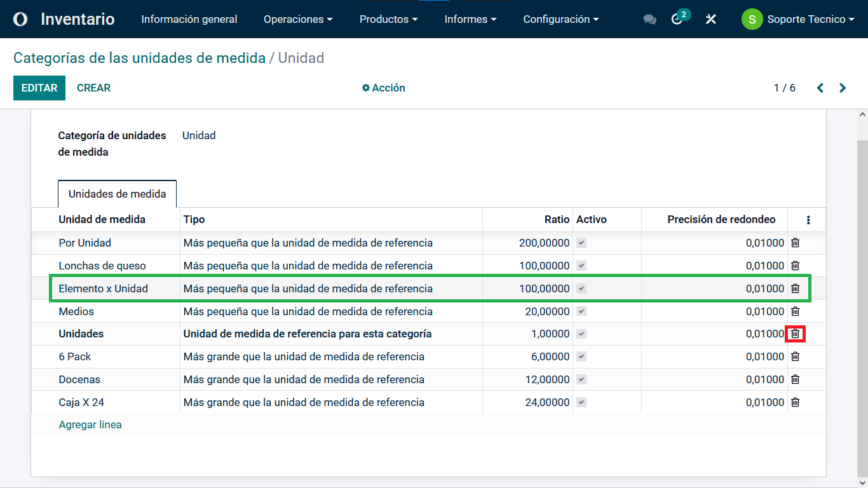Open the conversations chat icon
This screenshot has height=488, width=868.
[649, 20]
